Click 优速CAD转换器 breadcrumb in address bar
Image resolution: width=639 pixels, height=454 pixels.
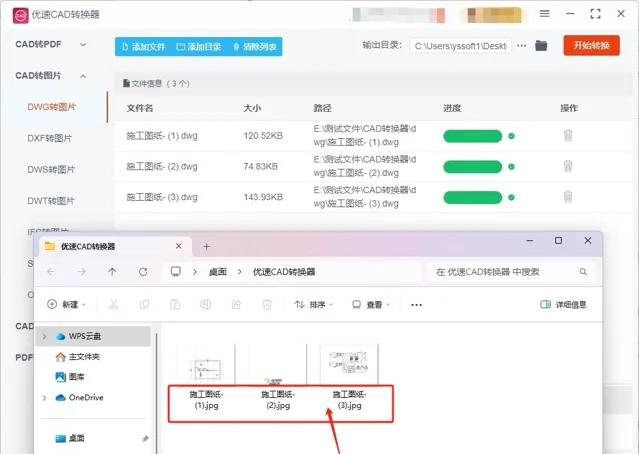(284, 272)
